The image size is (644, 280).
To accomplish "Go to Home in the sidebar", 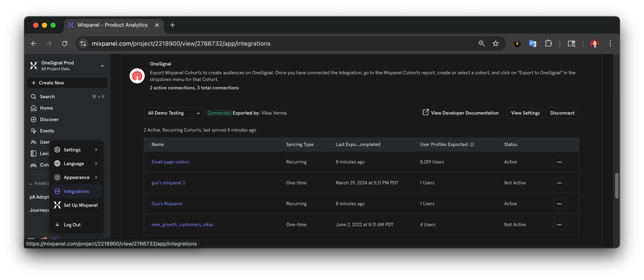I will click(46, 108).
